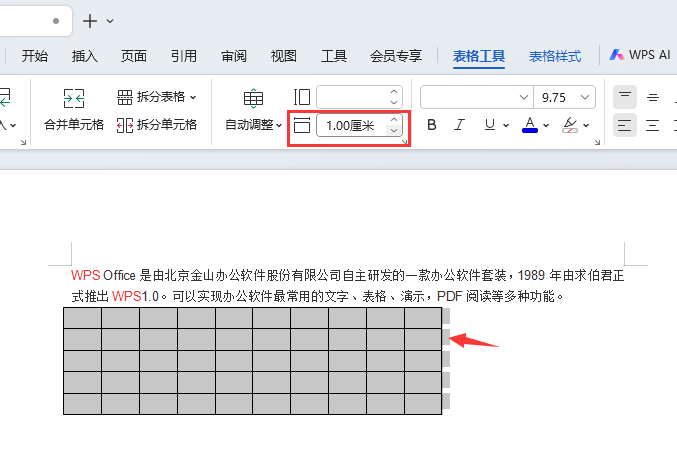This screenshot has width=677, height=466.
Task: Toggle Underline formatting
Action: tap(490, 125)
